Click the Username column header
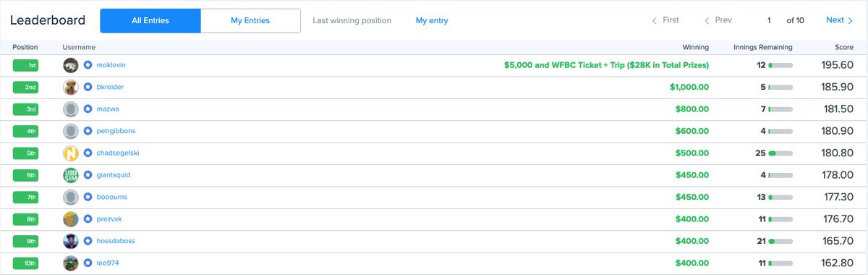Screen dimensions: 868x275 (80, 47)
